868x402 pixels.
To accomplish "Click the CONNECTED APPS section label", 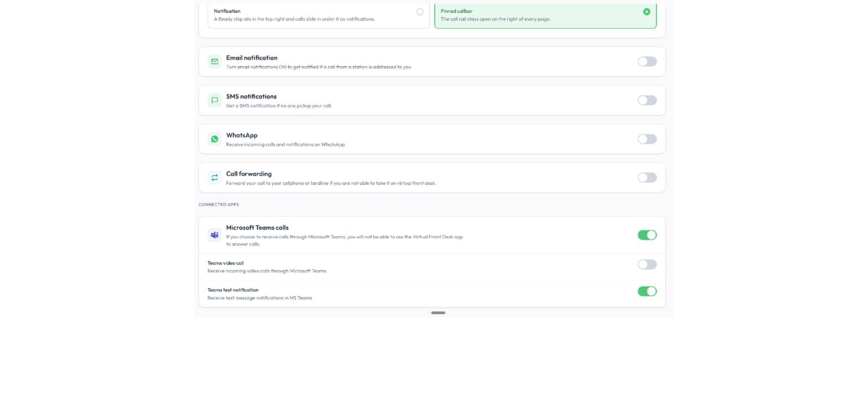I will click(219, 205).
